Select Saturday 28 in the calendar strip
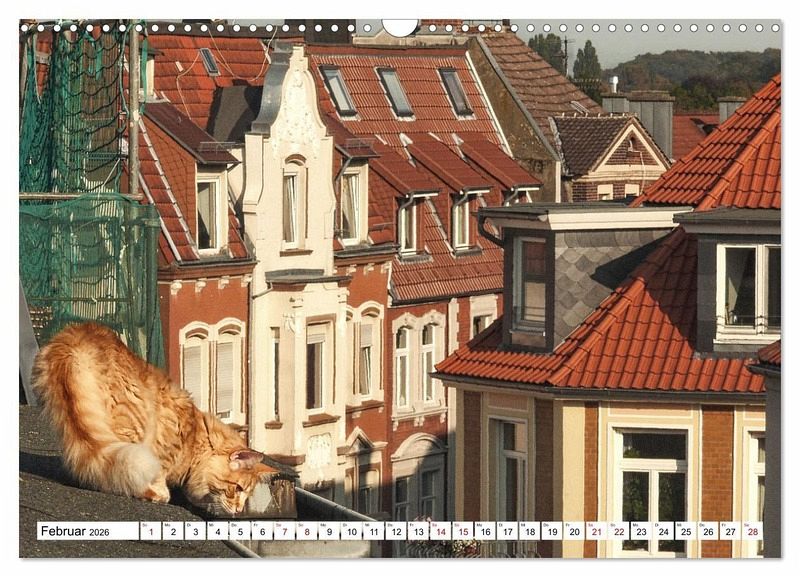 click(x=753, y=531)
